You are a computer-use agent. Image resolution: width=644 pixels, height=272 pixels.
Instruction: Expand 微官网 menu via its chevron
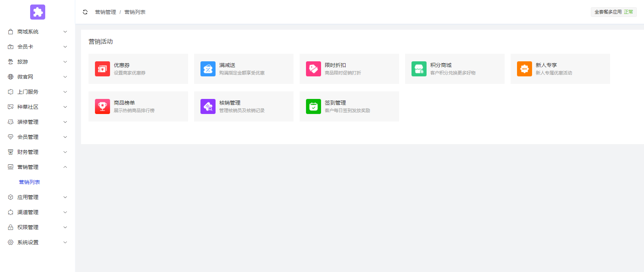pos(65,77)
